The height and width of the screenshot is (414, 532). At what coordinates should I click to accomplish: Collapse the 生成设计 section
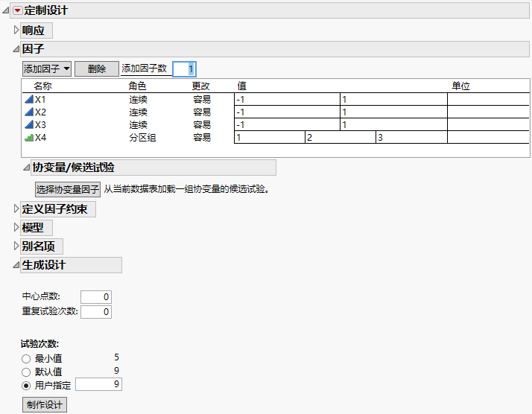[16, 265]
